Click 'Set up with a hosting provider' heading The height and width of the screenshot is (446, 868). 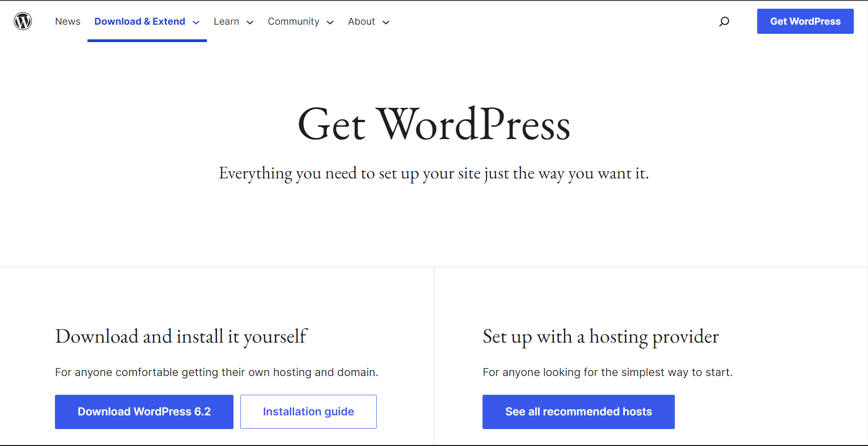click(x=601, y=337)
